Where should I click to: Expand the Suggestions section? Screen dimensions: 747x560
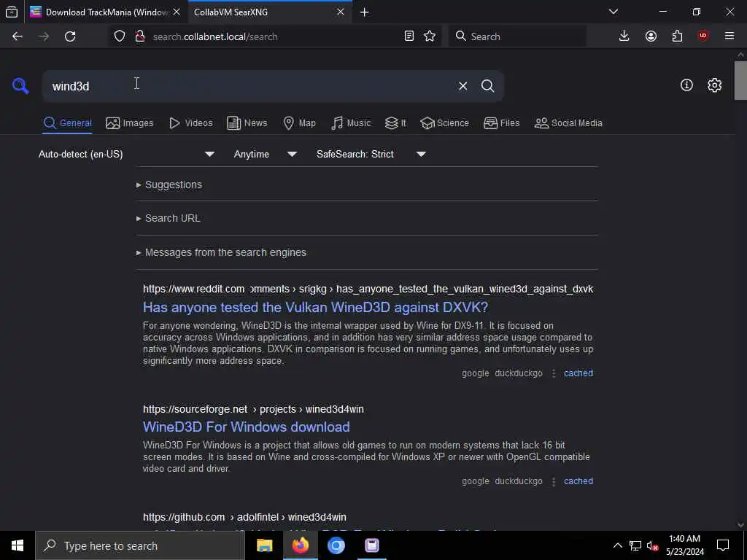(174, 184)
